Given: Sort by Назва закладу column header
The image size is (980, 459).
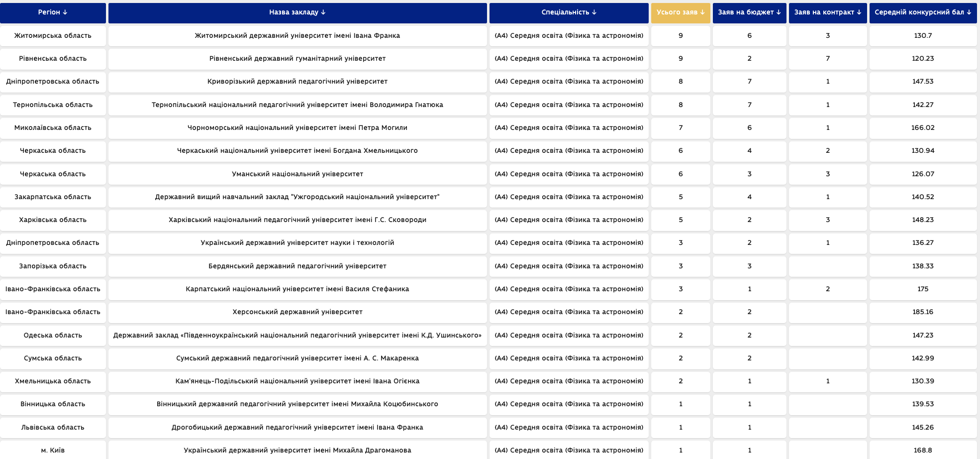Looking at the screenshot, I should [x=297, y=12].
